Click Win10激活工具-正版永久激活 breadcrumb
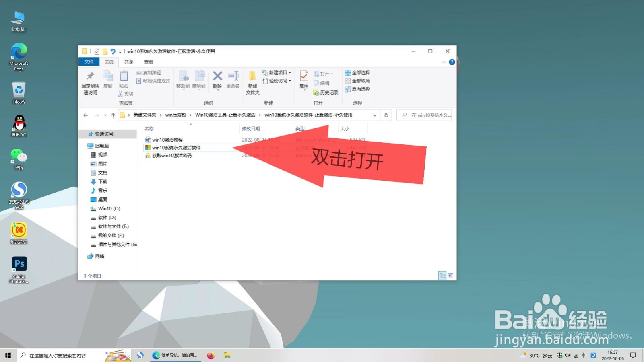Viewport: 644px width, 362px height. (x=225, y=115)
